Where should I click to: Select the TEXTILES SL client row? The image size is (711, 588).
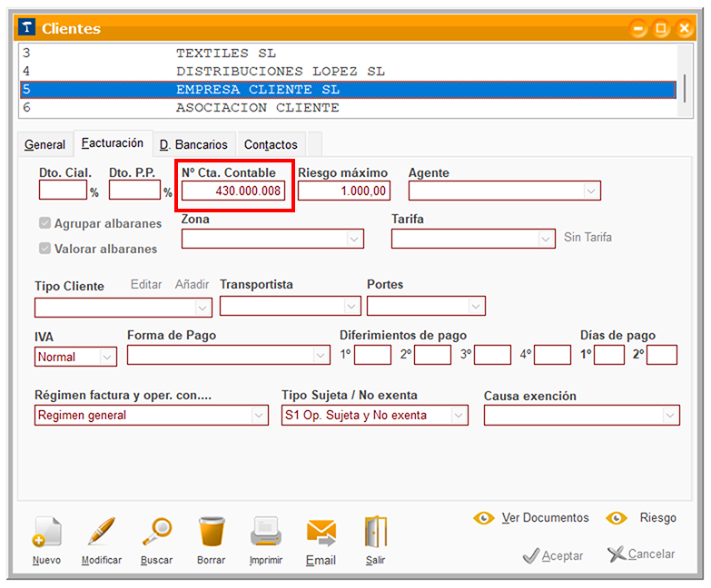349,54
